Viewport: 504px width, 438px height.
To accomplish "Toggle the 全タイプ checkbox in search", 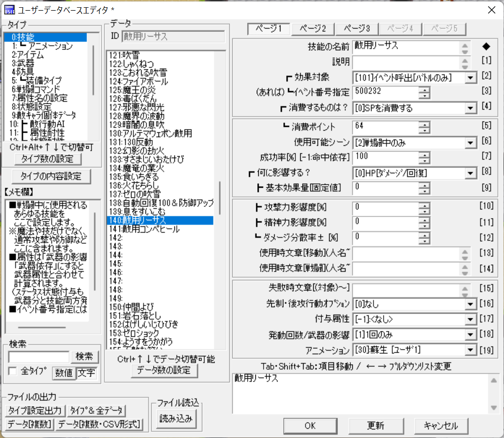I will (13, 371).
